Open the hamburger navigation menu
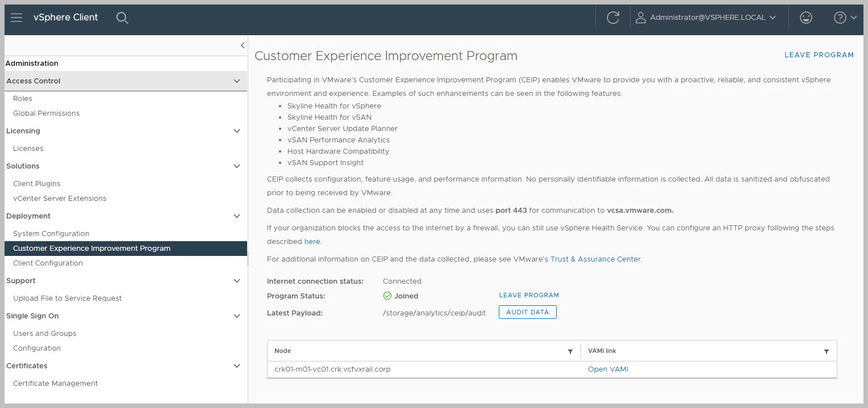This screenshot has height=408, width=868. click(16, 18)
